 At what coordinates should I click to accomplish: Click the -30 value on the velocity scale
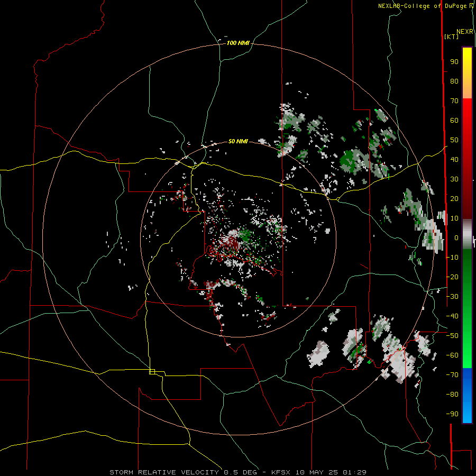click(452, 297)
